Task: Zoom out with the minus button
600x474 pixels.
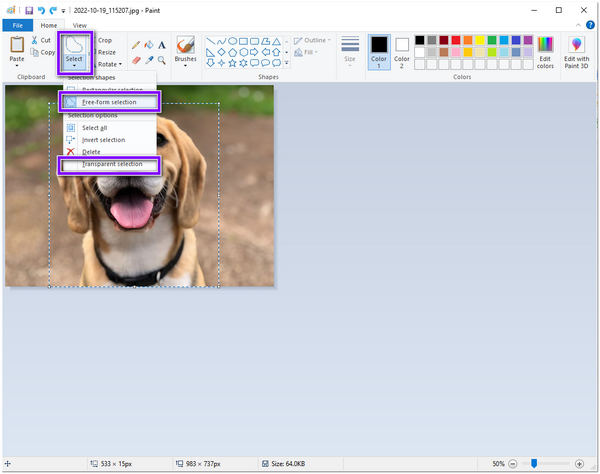Action: coord(513,464)
